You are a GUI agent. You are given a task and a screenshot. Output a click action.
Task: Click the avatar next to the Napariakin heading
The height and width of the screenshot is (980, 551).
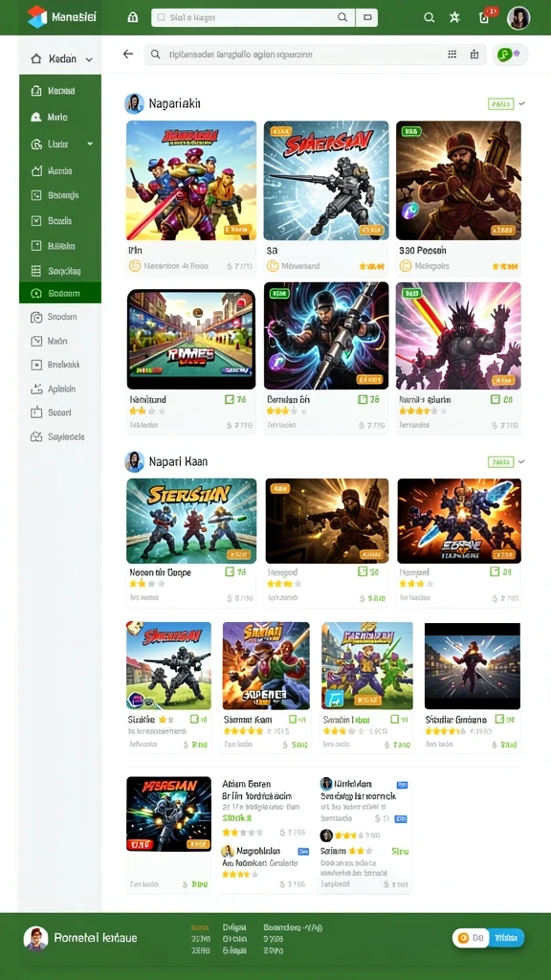134,103
